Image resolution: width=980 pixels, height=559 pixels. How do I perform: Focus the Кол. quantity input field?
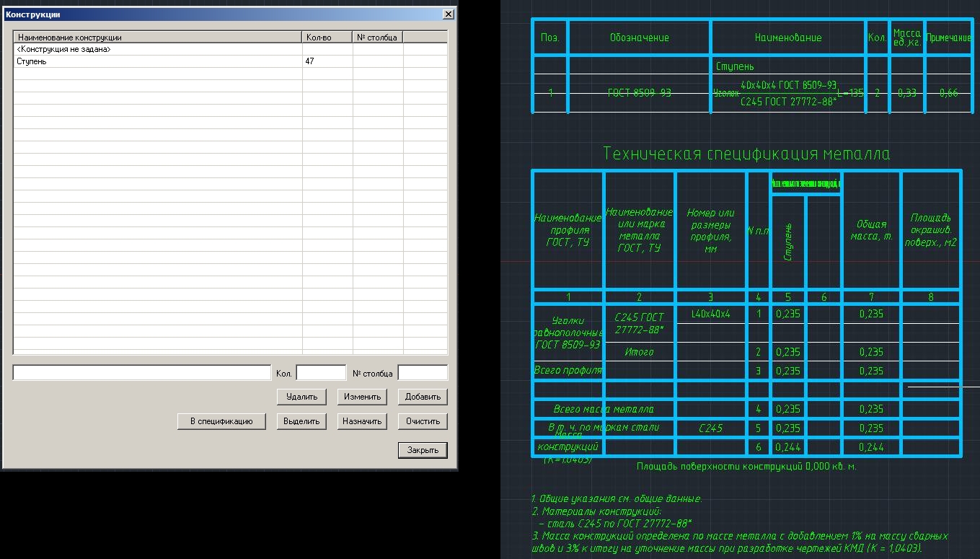pos(321,373)
